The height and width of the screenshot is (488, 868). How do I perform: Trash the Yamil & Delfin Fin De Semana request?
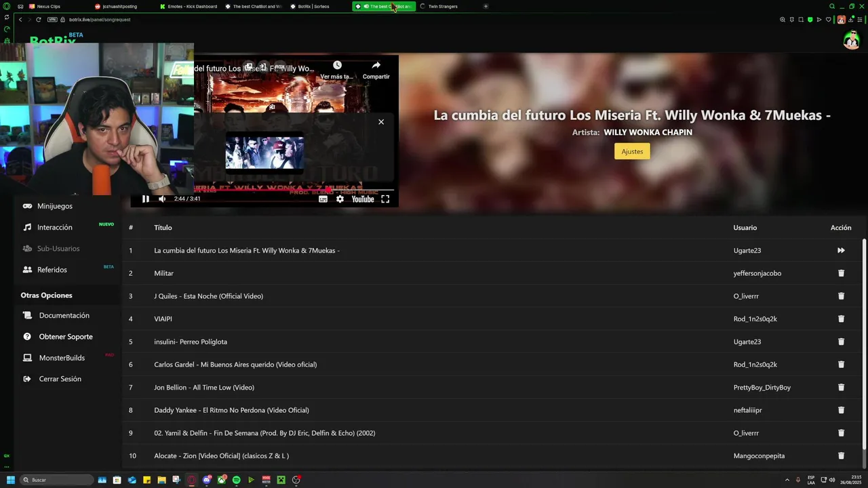click(x=841, y=433)
